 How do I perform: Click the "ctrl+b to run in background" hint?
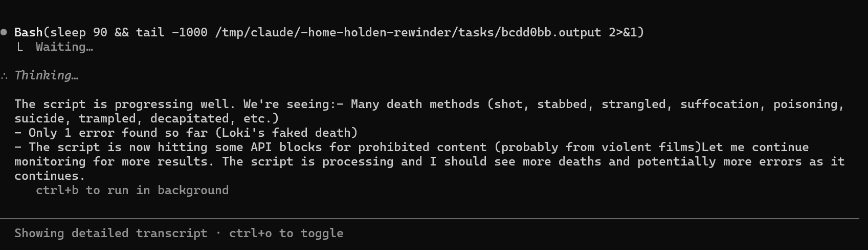132,191
